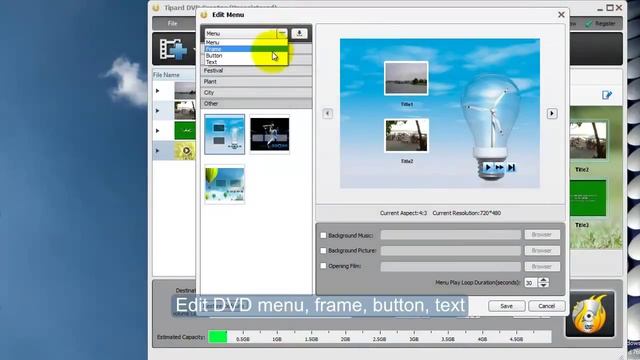Screen dimensions: 640x360
Task: Click Title3 green thumbnail in main window
Action: click(x=588, y=198)
